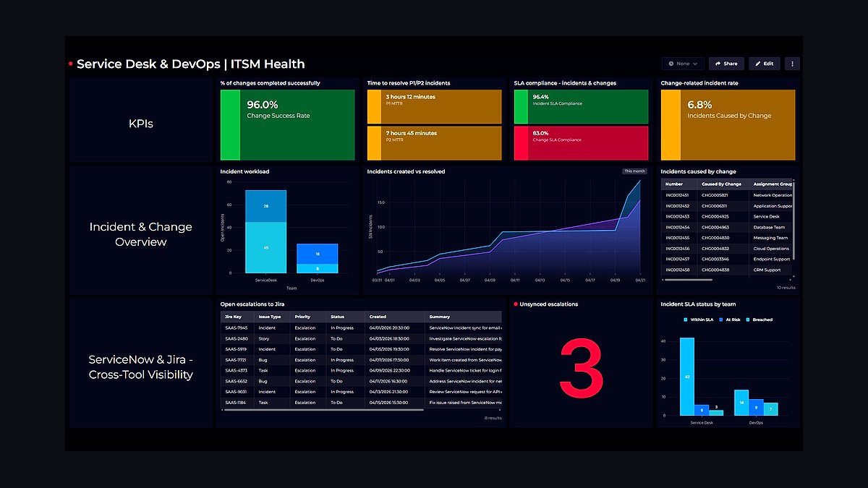Click change number CHG0003346

coord(715,259)
